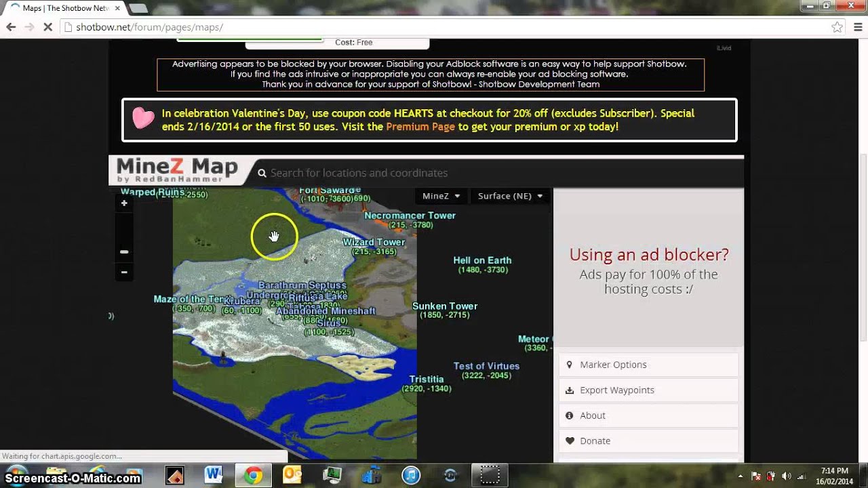
Task: Open Outlook from the taskbar
Action: click(292, 475)
